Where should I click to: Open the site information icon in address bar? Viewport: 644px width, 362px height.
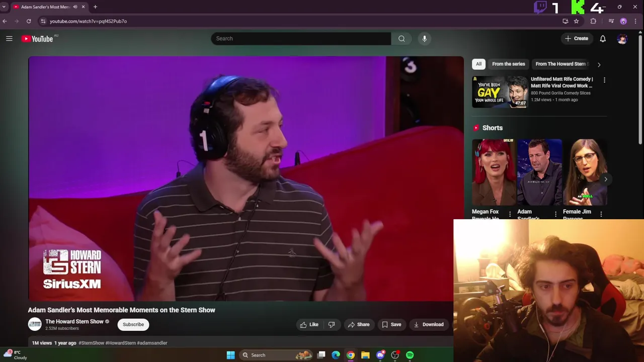(43, 21)
